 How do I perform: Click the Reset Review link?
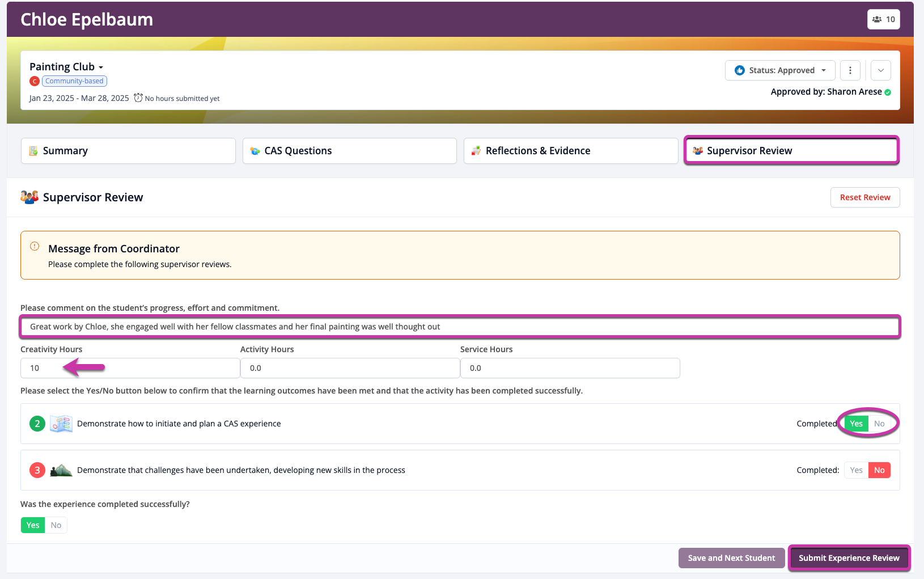(x=864, y=197)
